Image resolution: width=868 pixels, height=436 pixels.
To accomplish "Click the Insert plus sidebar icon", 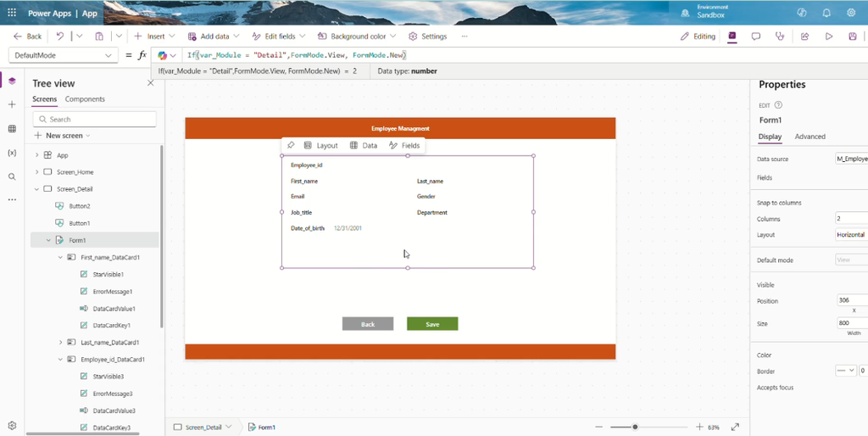I will tap(12, 104).
